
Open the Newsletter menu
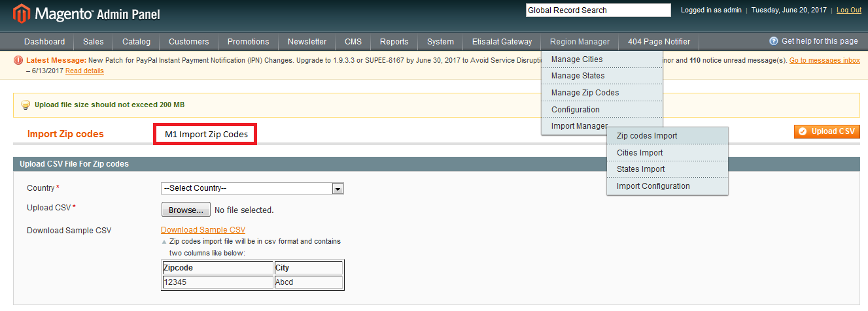[307, 42]
